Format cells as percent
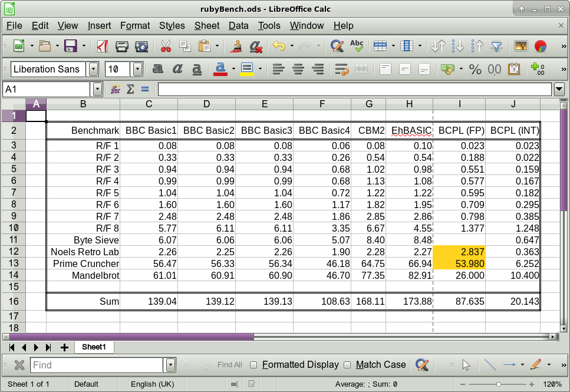The width and height of the screenshot is (570, 392). coord(475,69)
